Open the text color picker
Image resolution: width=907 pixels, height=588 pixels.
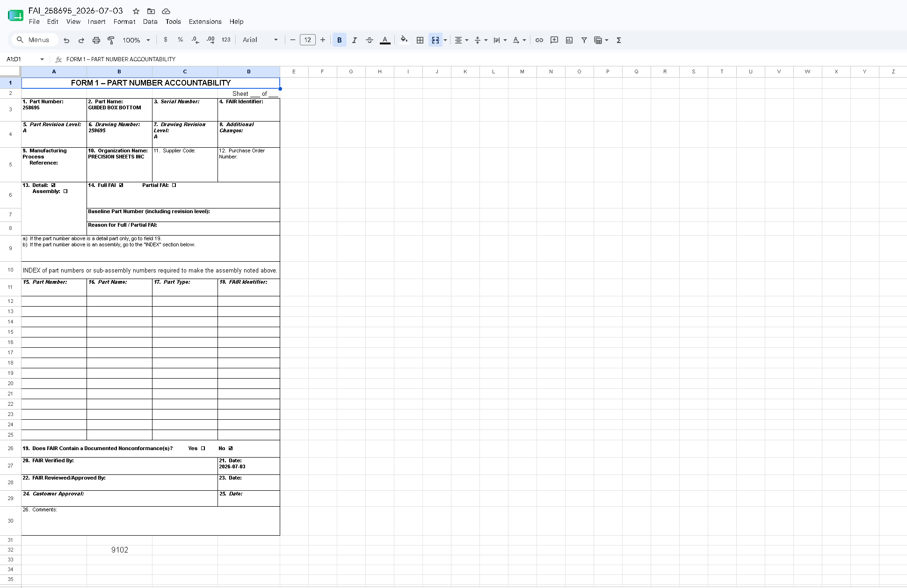click(x=385, y=40)
